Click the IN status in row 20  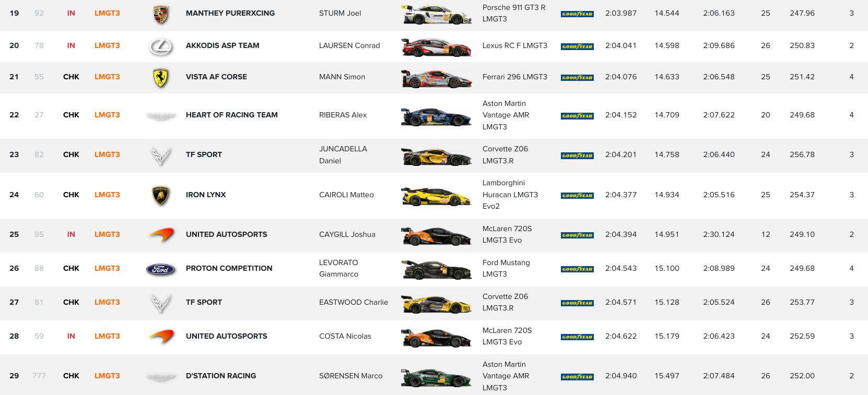click(x=71, y=45)
